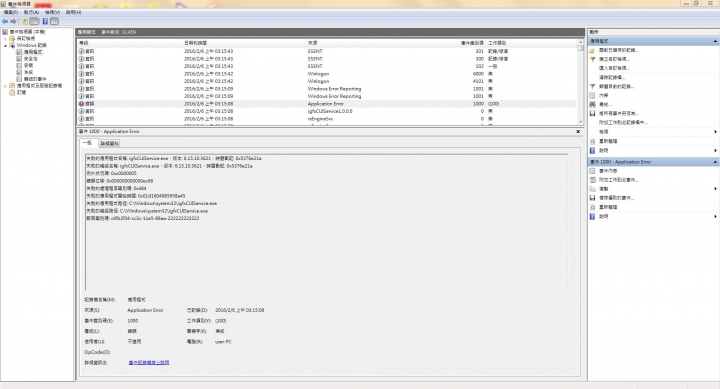The height and width of the screenshot is (389, 720).
Task: Go forward using the Forward arrow
Action: [x=13, y=22]
